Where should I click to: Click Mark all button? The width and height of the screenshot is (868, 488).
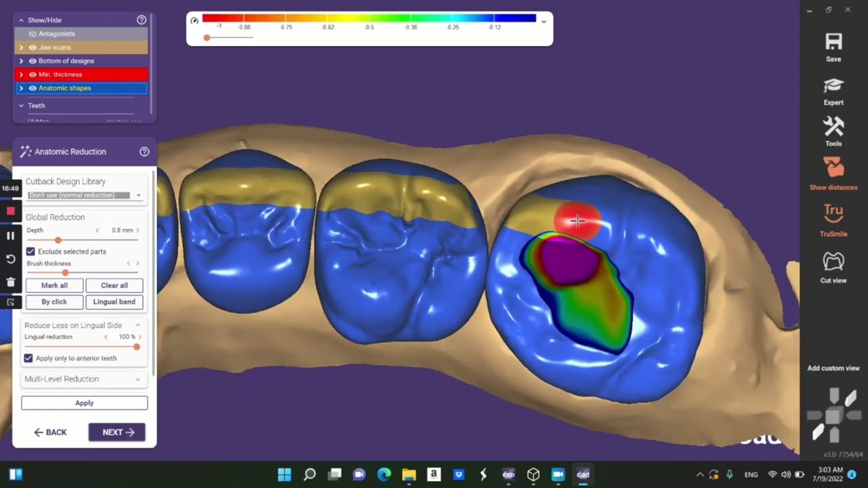(x=54, y=285)
